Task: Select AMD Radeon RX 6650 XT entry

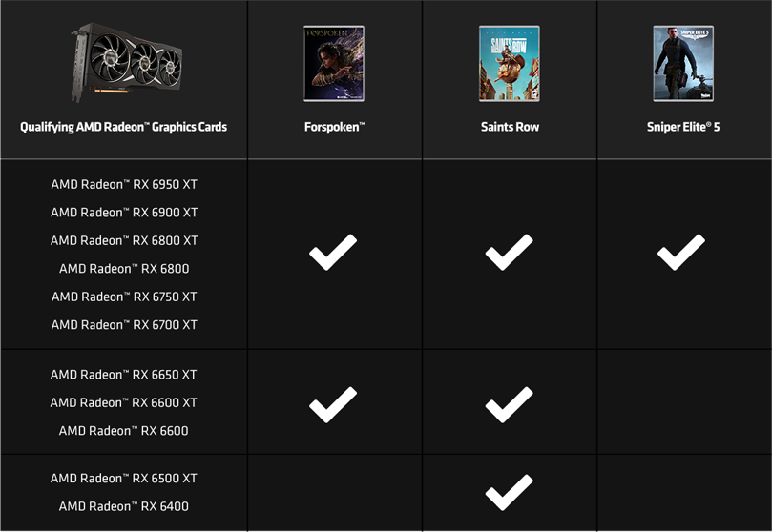Action: pyautogui.click(x=124, y=374)
